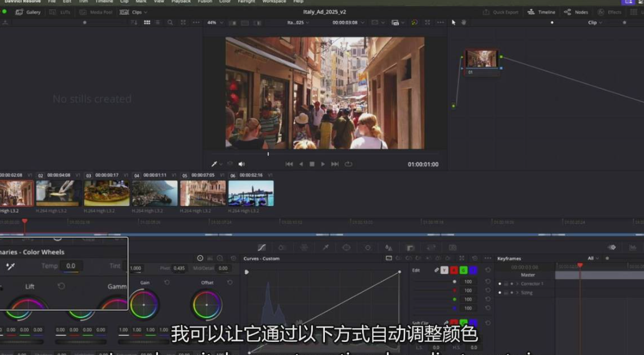Image resolution: width=644 pixels, height=355 pixels.
Task: Open the Fusion menu in menu bar
Action: [205, 2]
